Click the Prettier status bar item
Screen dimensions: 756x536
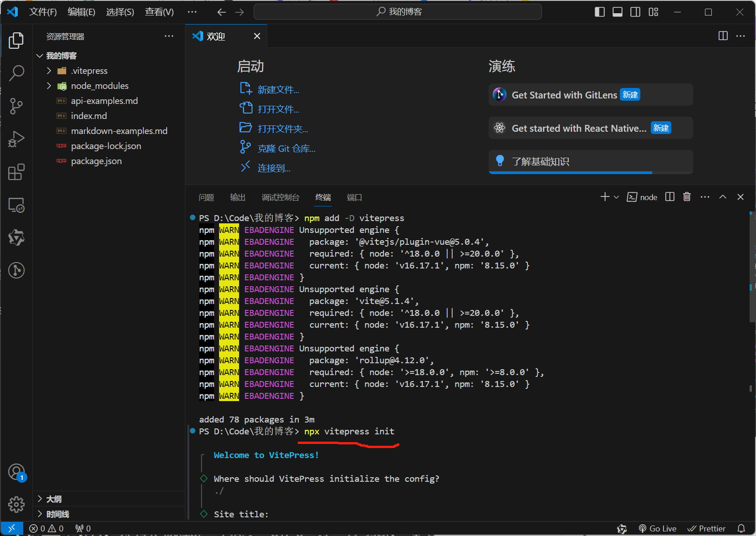click(x=706, y=528)
